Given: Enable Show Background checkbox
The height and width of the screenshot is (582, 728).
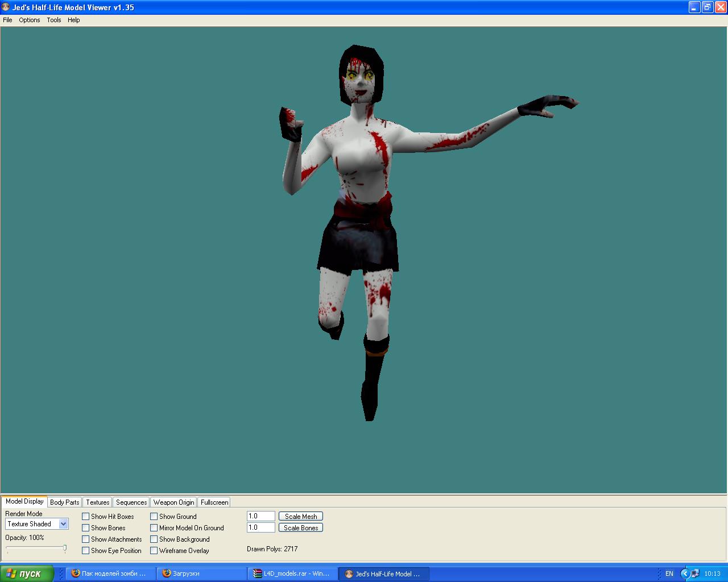Looking at the screenshot, I should 154,539.
